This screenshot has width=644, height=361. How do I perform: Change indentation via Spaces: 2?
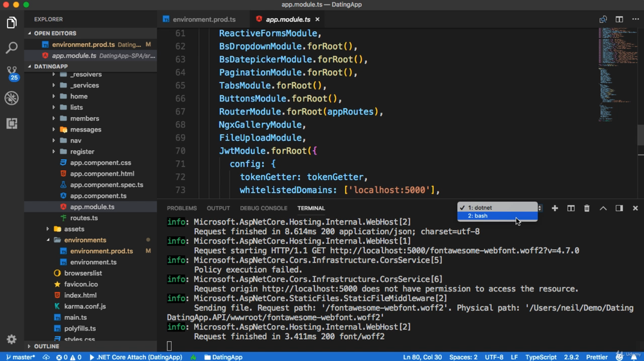(x=463, y=357)
